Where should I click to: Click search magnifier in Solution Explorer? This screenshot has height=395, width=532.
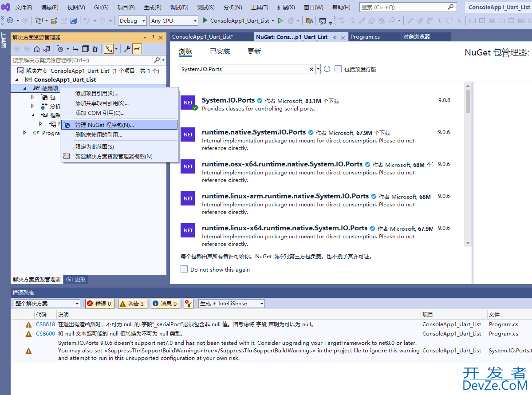157,60
